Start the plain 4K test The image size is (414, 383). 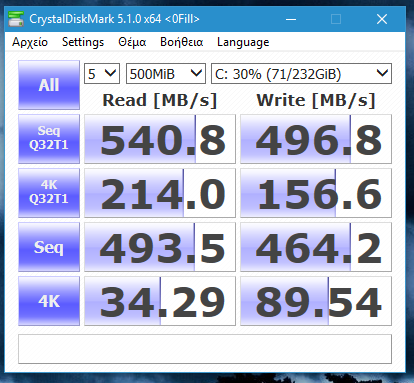coord(49,301)
